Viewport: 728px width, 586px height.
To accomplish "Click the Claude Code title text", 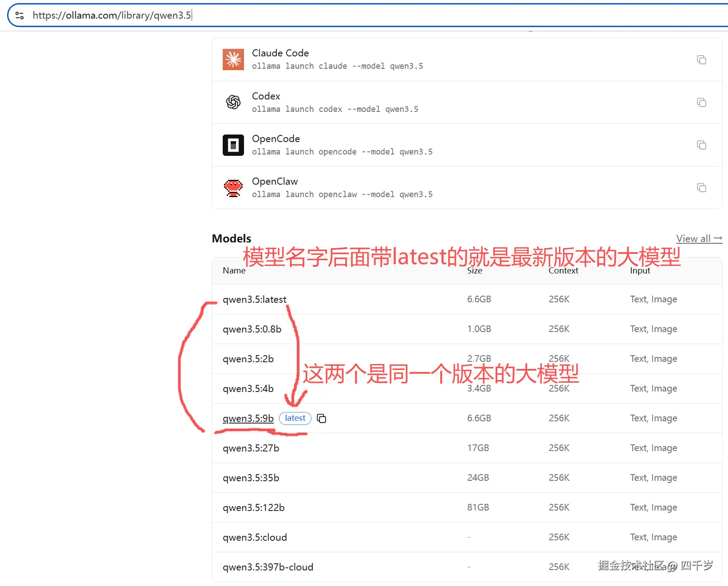I will [280, 53].
